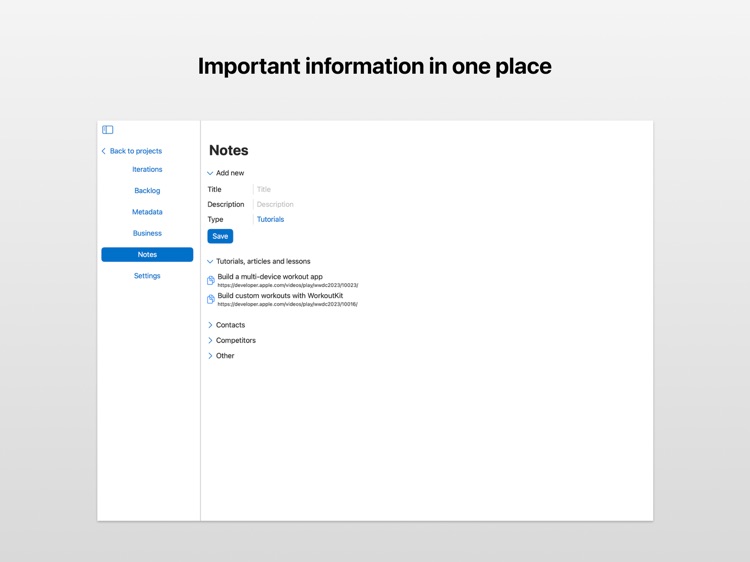Save the new note
This screenshot has width=750, height=562.
[x=220, y=236]
